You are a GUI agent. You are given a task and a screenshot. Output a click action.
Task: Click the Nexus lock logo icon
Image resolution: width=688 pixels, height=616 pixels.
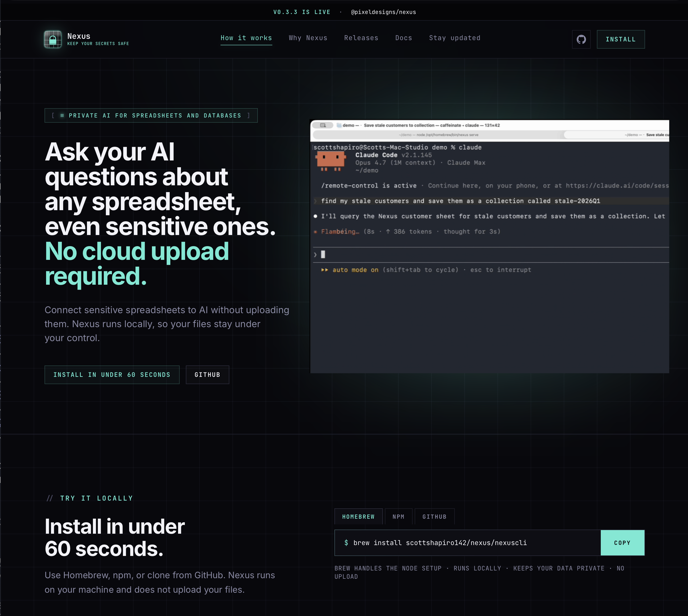(53, 39)
